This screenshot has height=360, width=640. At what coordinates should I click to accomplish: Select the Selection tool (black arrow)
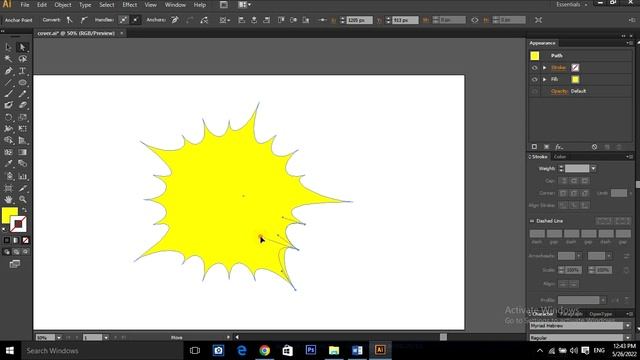(x=8, y=47)
